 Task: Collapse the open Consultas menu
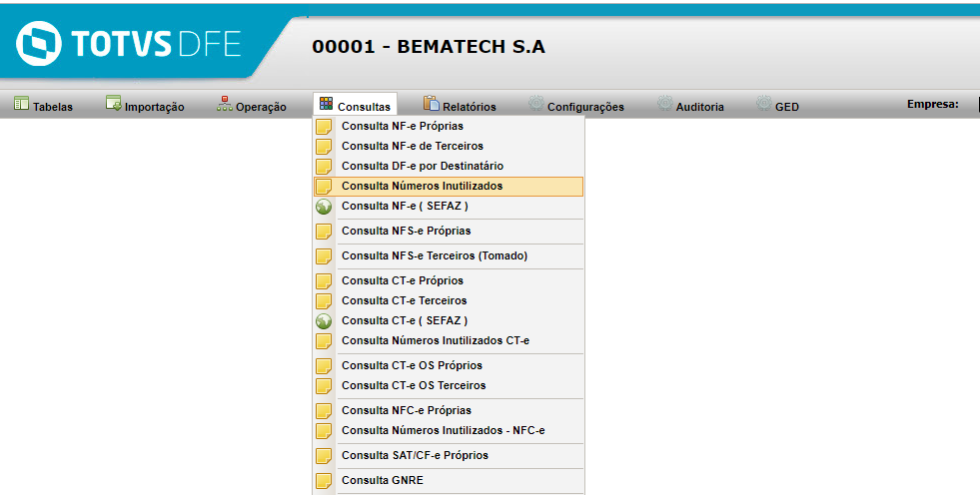(x=355, y=104)
